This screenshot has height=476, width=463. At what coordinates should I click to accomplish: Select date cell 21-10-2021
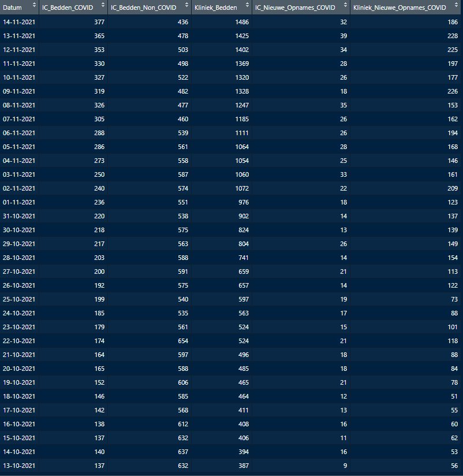[19, 355]
